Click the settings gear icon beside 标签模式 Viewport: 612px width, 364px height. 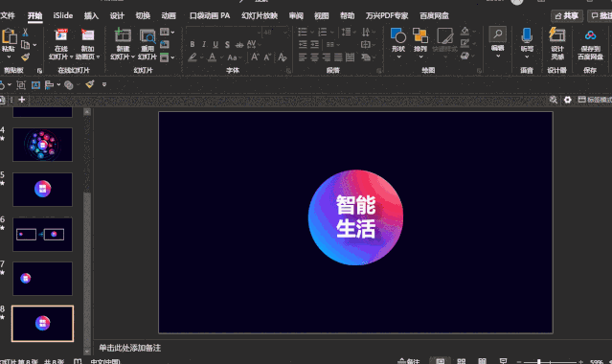tap(568, 100)
